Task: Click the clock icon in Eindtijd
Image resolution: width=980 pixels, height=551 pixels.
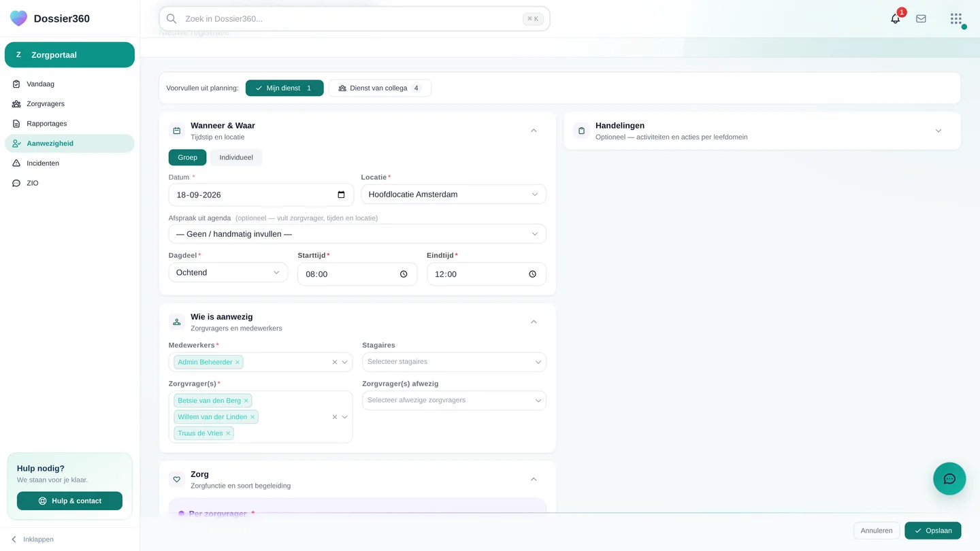Action: point(532,274)
